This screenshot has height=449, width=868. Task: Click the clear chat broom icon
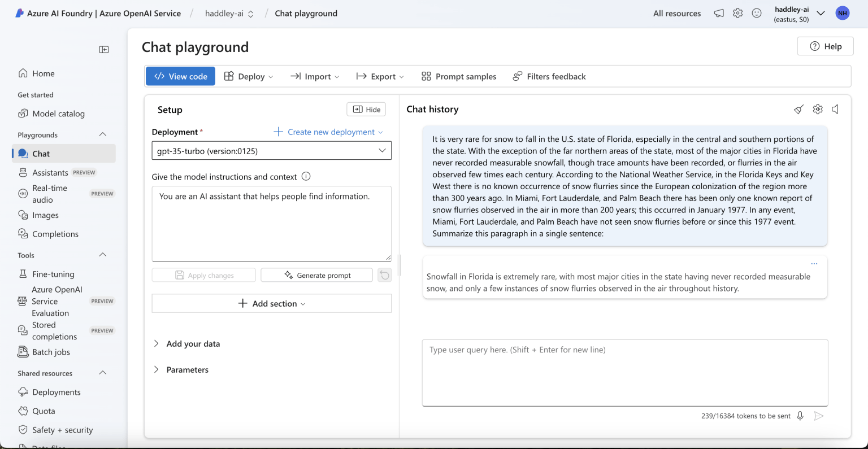click(x=798, y=110)
